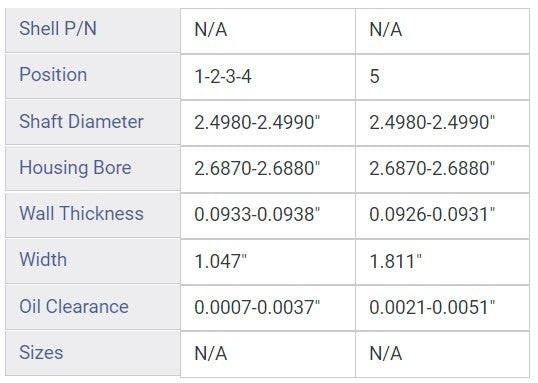
Task: Select the position value 5 cell
Action: pos(443,77)
